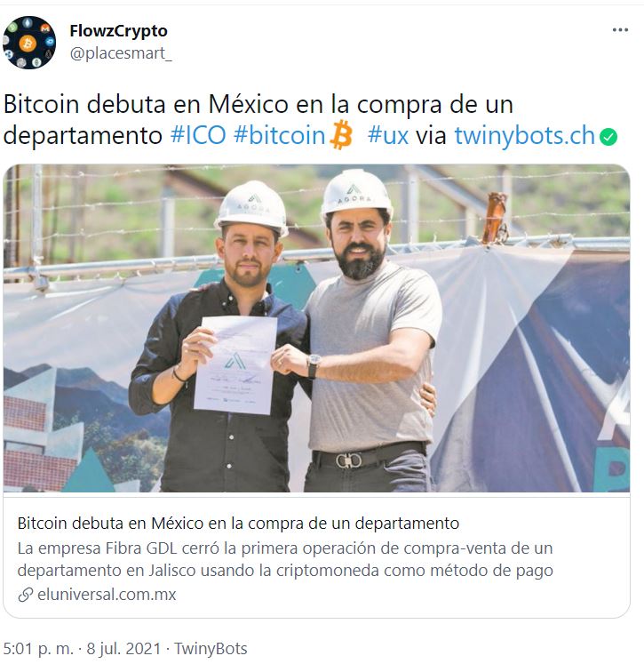This screenshot has width=644, height=664.
Task: Open the link preview photo of two men
Action: tap(316, 329)
